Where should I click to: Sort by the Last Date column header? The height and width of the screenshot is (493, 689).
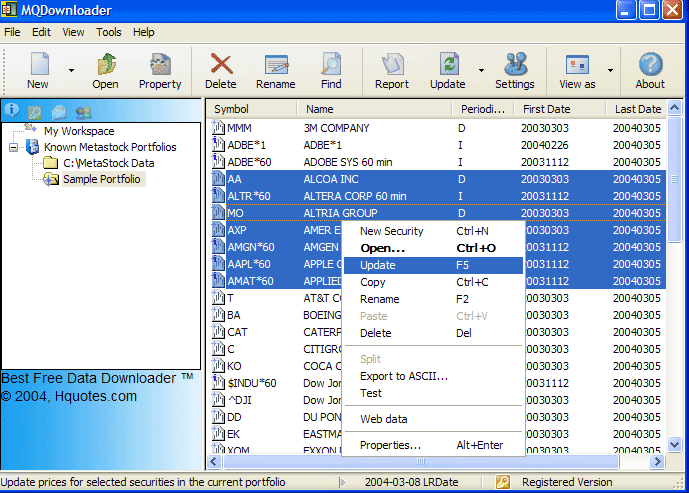point(636,109)
